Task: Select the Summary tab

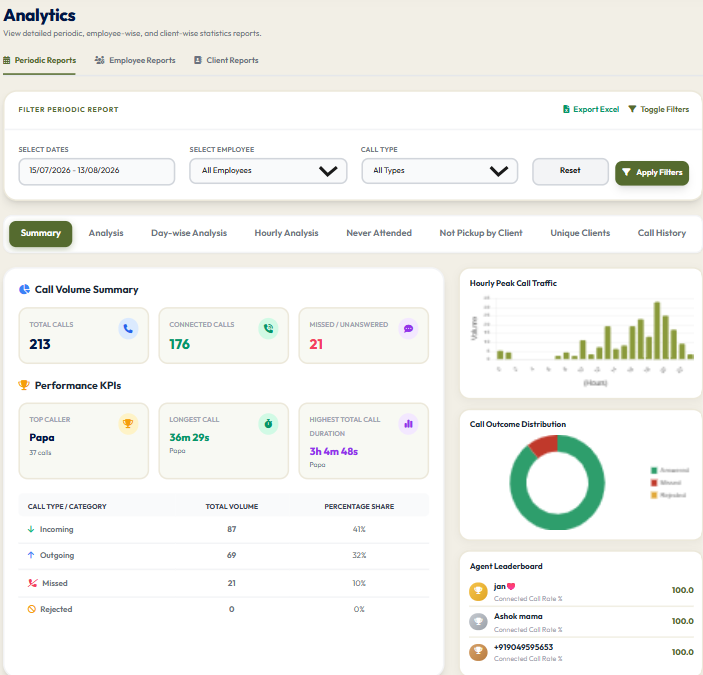Action: point(41,234)
